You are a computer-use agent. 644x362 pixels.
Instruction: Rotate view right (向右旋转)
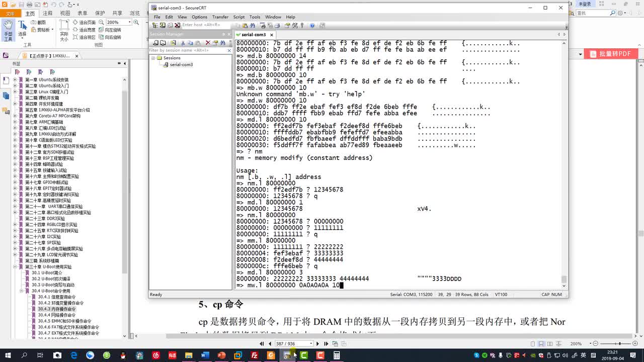(110, 37)
